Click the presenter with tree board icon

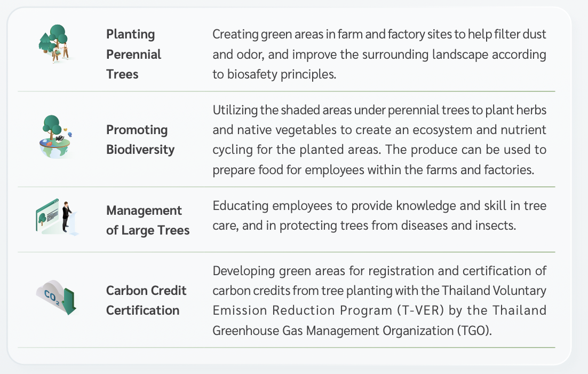[57, 217]
